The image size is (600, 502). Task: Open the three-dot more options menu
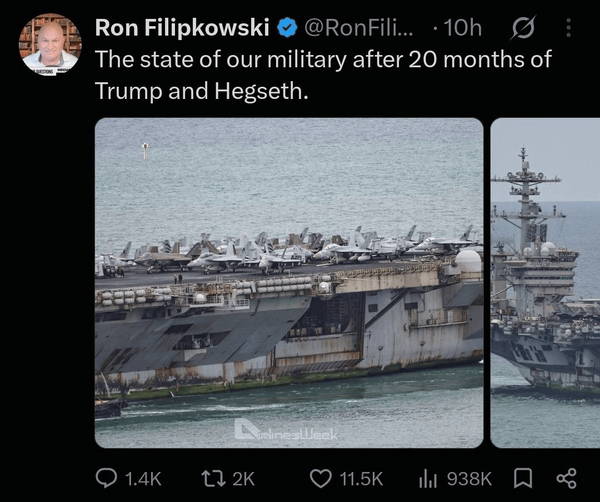tap(568, 28)
